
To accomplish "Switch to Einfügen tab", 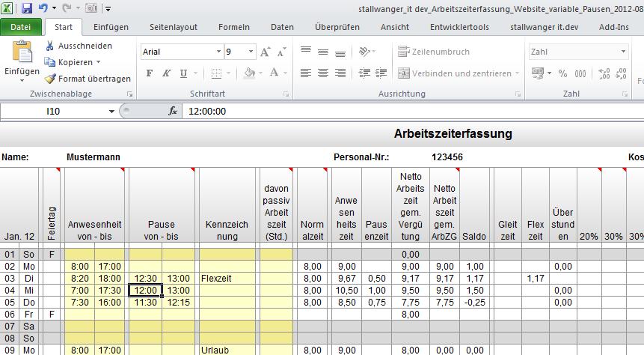I will pyautogui.click(x=111, y=27).
